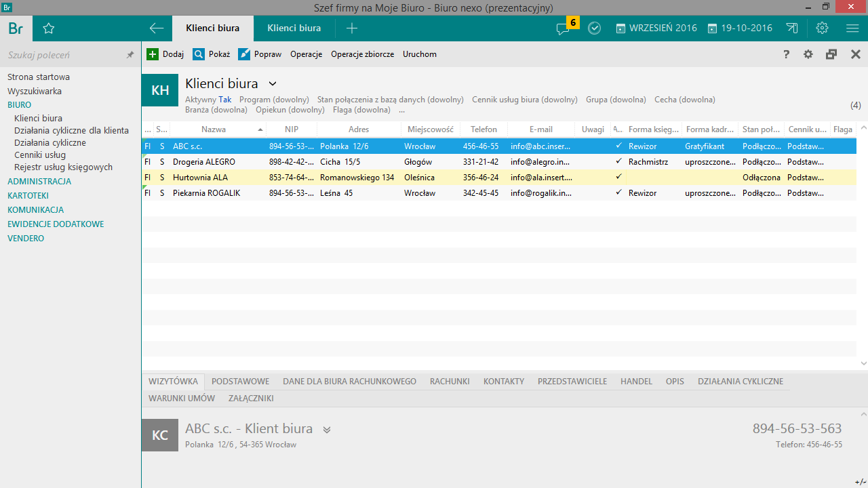Click the Szukaj poleceń search field
The width and height of the screenshot is (868, 488).
pyautogui.click(x=61, y=55)
